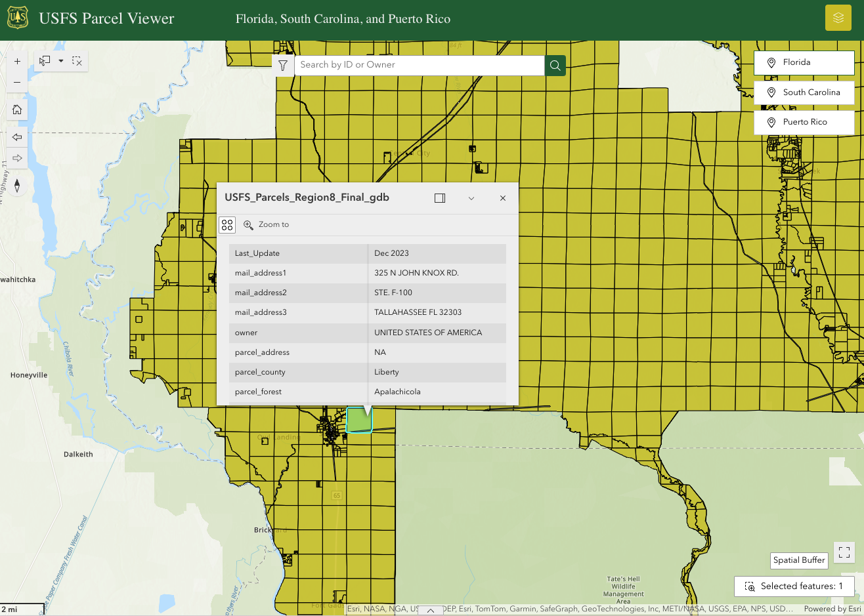Image resolution: width=864 pixels, height=616 pixels.
Task: Open the layers panel with the layer icon
Action: pos(838,18)
